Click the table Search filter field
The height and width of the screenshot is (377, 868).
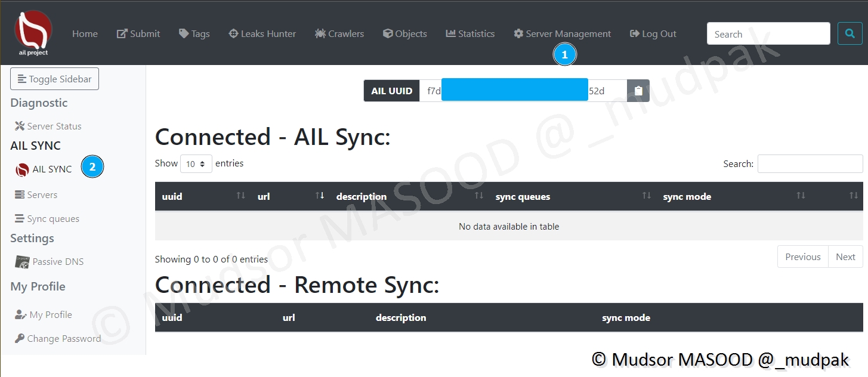[x=810, y=164]
